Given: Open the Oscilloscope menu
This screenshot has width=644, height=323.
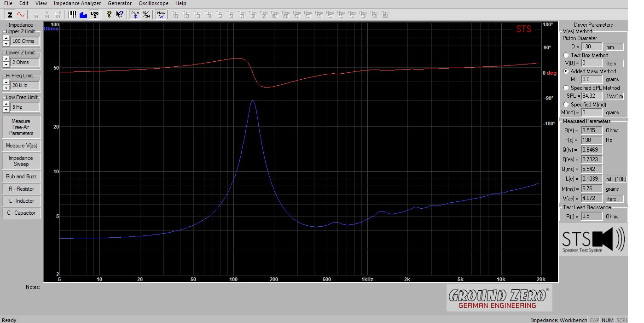Looking at the screenshot, I should pos(153,3).
